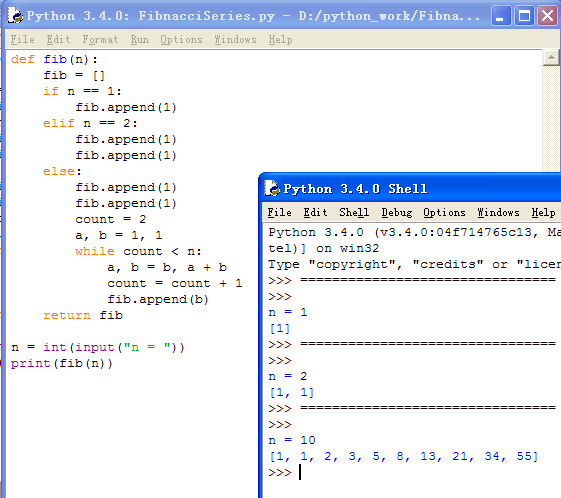Click the Python Shell title bar
Image resolution: width=561 pixels, height=498 pixels.
[411, 189]
